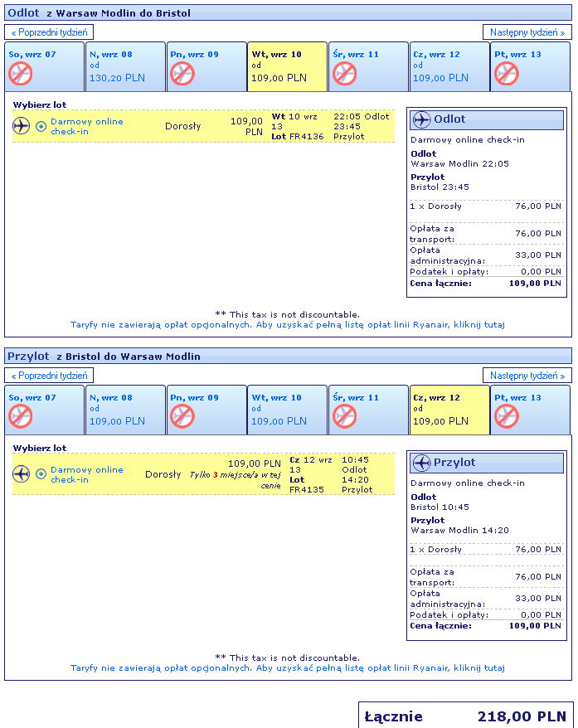The height and width of the screenshot is (728, 578).
Task: Click flight number FR4135 text
Action: pos(306,489)
